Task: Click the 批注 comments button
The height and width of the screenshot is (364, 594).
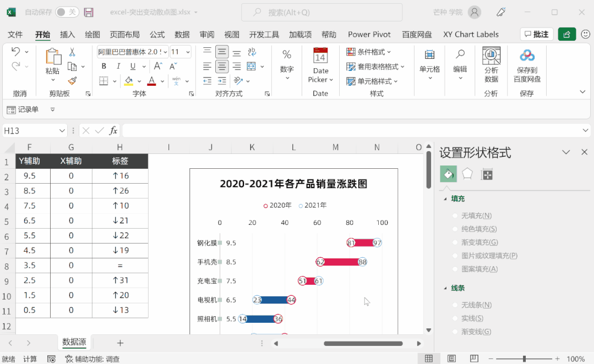Action: (536, 34)
